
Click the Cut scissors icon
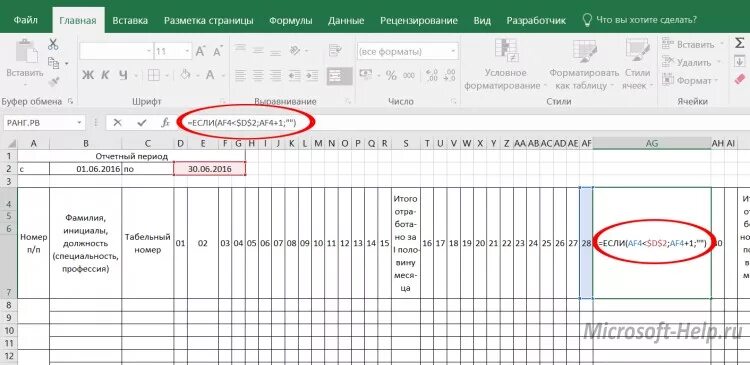(x=53, y=44)
